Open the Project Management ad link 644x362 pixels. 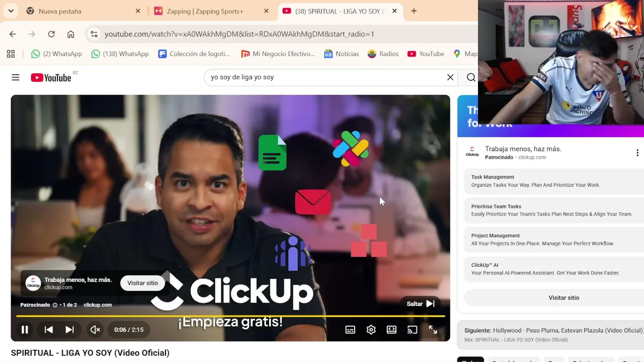[554, 239]
